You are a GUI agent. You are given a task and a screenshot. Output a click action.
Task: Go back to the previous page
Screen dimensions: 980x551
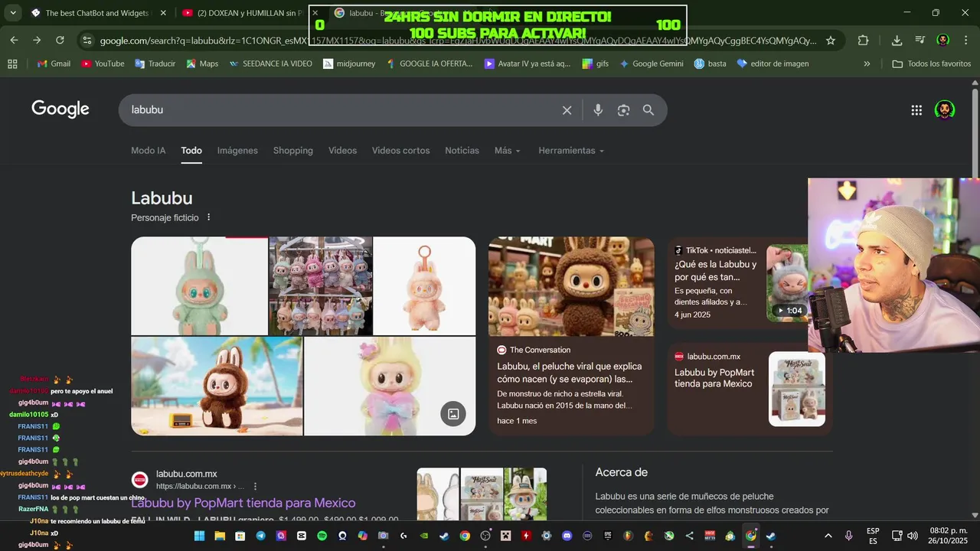coord(14,41)
